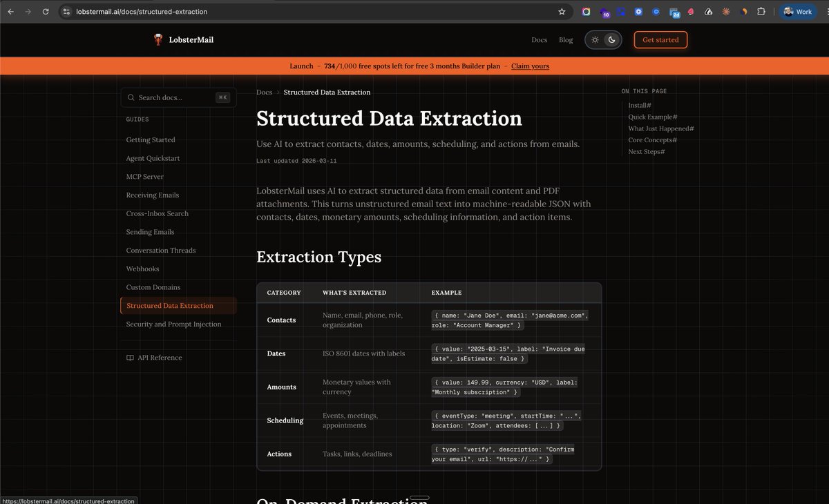Screen dimensions: 829x504
Task: Switch to light mode with sun icon
Action: (x=595, y=40)
